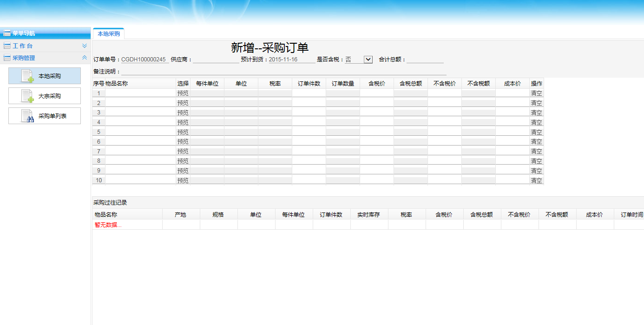Click the 不含税价 cell in row 1
The height and width of the screenshot is (325, 644).
(x=445, y=93)
